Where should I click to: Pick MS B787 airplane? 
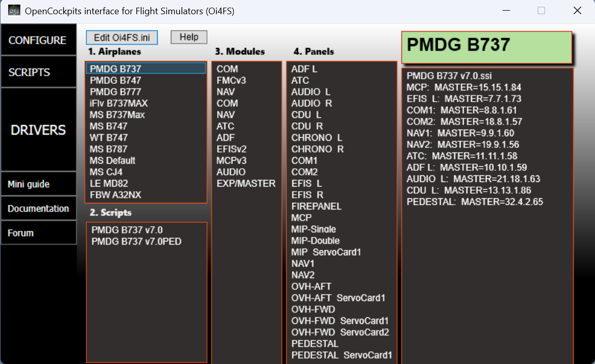[x=108, y=149]
